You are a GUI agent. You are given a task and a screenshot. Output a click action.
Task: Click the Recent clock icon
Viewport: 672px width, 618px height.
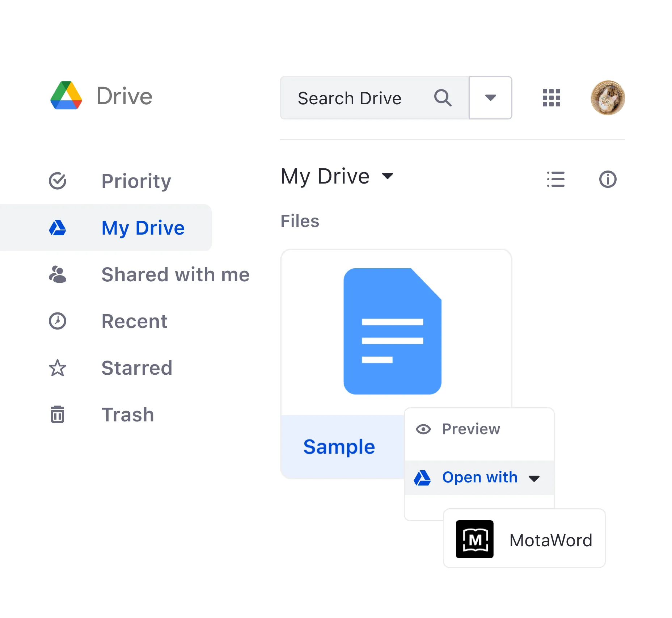57,321
